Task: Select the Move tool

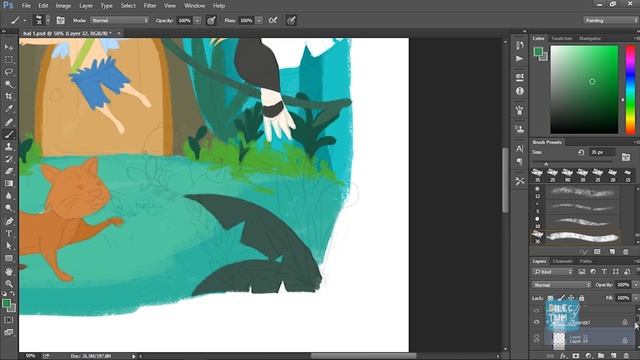Action: click(9, 47)
